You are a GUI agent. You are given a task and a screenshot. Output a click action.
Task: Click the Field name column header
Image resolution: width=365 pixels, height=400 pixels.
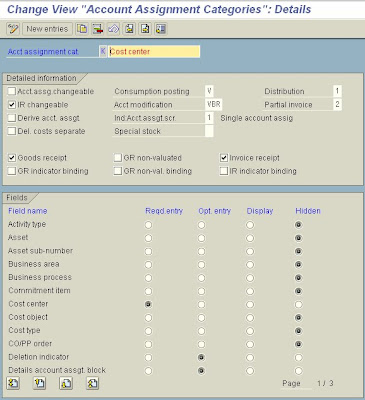pos(28,211)
